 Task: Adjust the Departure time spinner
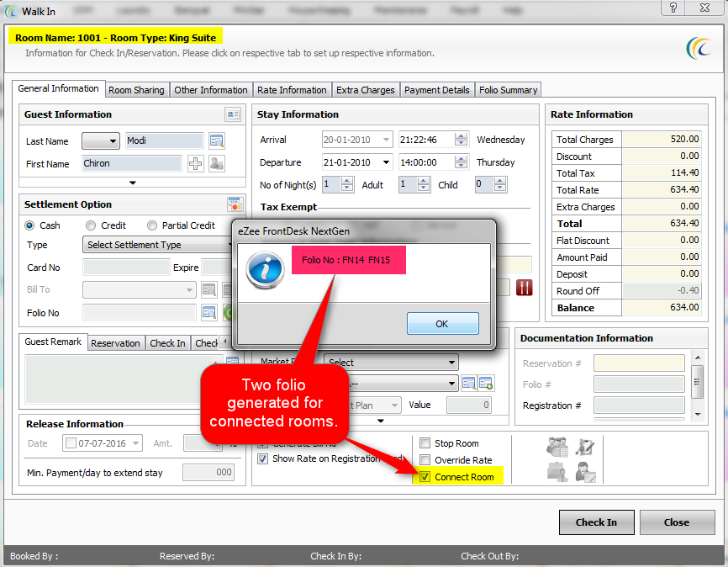461,162
